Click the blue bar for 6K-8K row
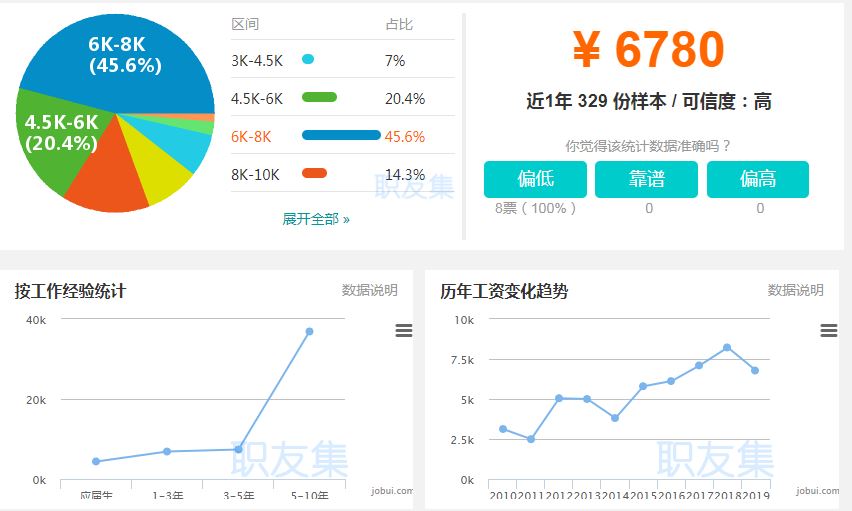This screenshot has height=511, width=852. [341, 136]
